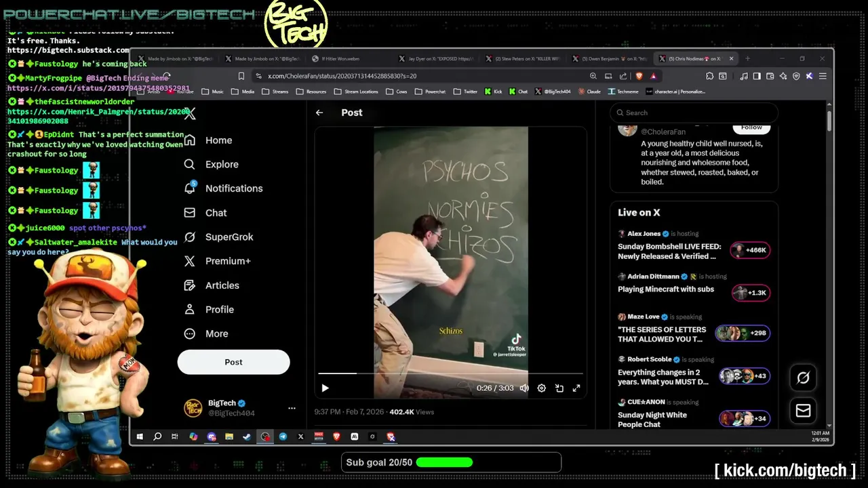The height and width of the screenshot is (488, 868).
Task: Open File Explorer from the taskbar
Action: 229,437
